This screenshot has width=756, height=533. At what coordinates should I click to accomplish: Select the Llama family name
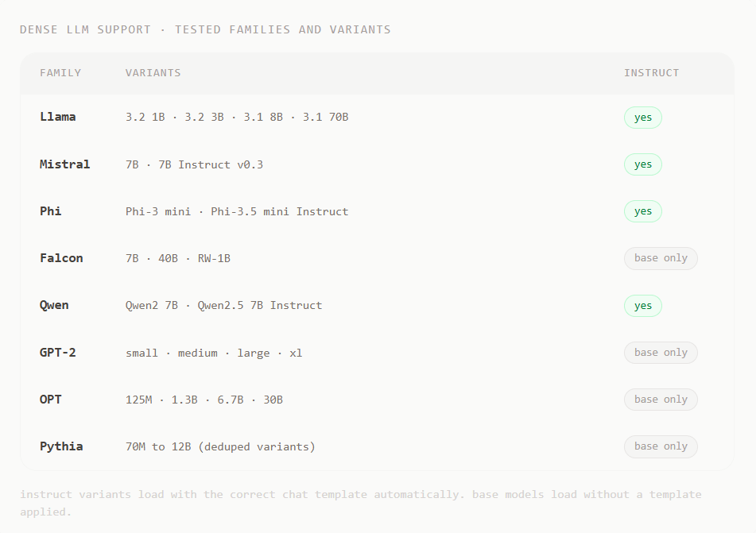point(57,117)
